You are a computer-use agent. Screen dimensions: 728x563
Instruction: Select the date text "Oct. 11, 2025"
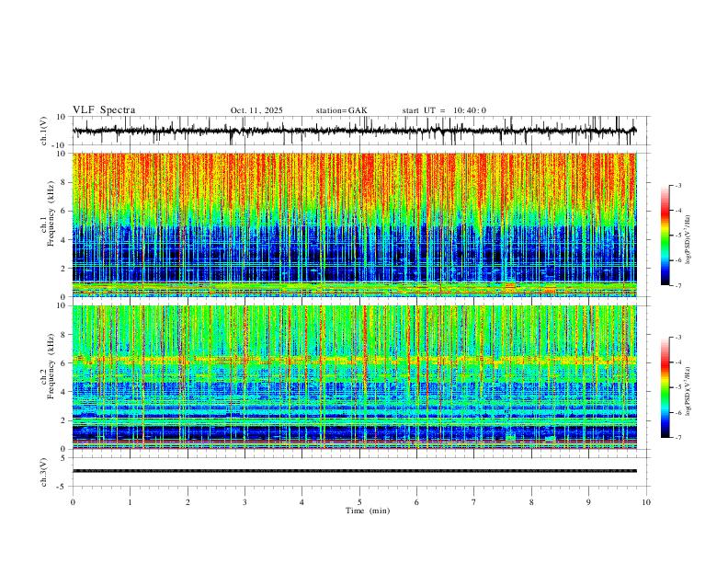pos(256,110)
